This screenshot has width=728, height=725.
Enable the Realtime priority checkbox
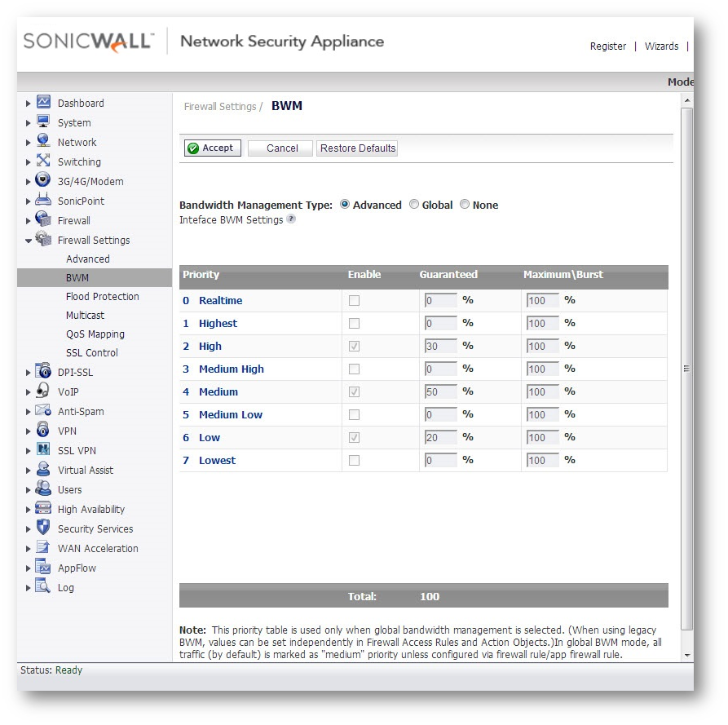pos(354,301)
